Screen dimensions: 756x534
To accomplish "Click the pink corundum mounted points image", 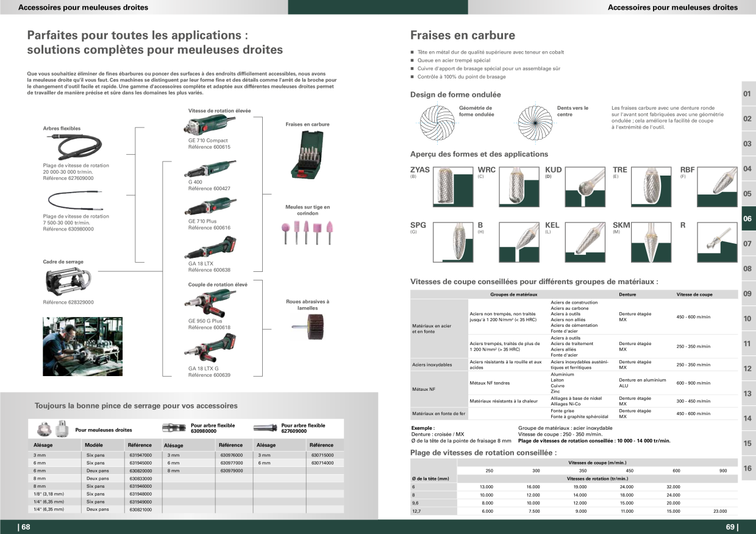I will point(308,232).
